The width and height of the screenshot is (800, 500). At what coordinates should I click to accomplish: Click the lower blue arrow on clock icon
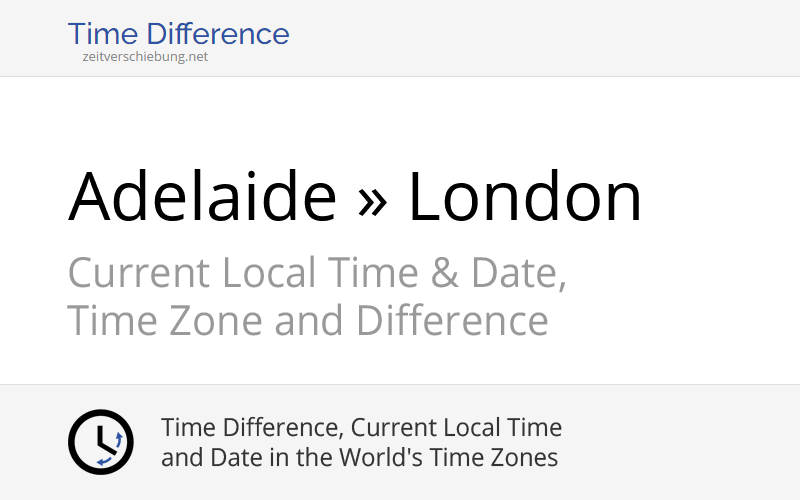point(105,462)
